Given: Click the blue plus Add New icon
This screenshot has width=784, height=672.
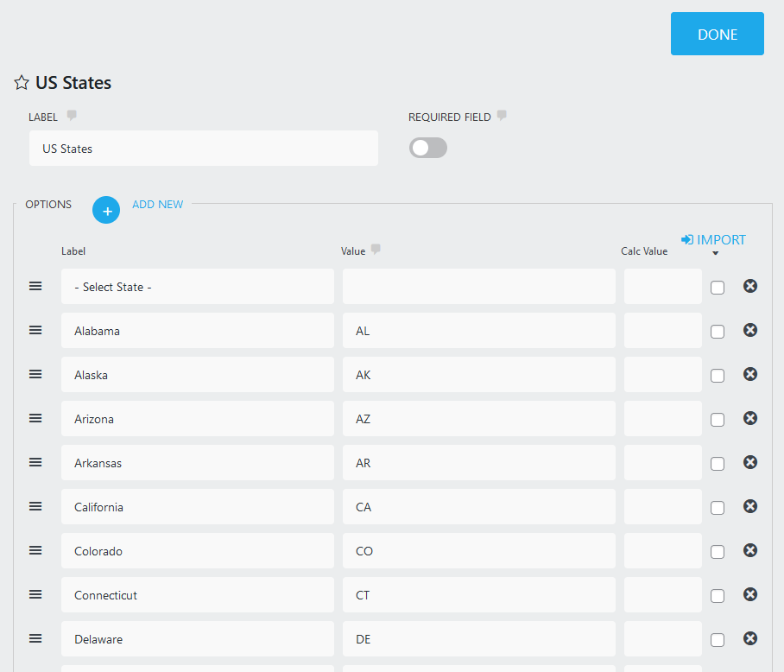Looking at the screenshot, I should pyautogui.click(x=106, y=210).
